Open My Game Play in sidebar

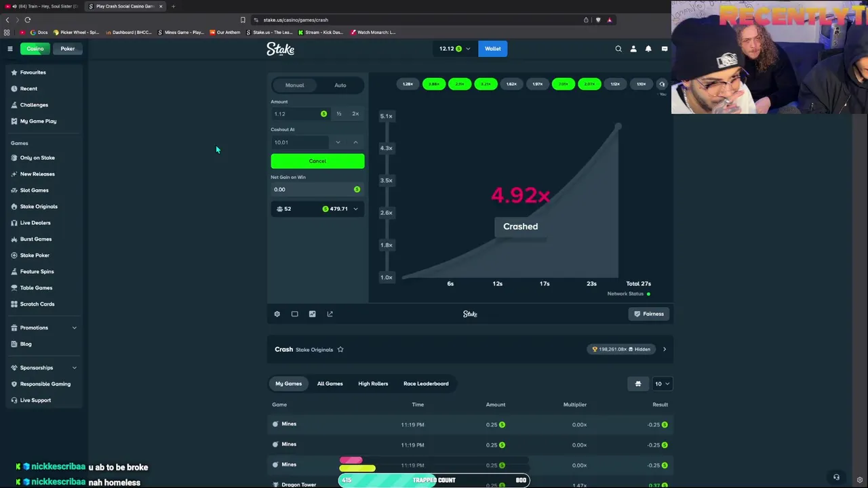(x=38, y=121)
